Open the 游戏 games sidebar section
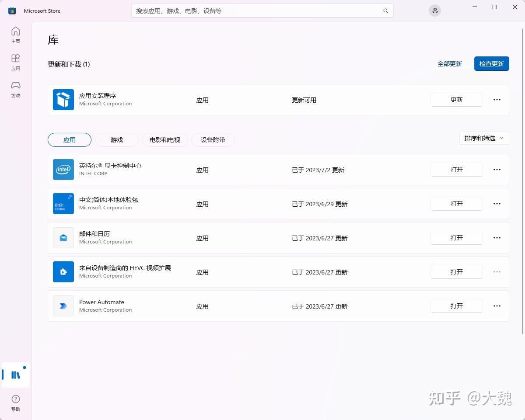The image size is (525, 420). point(16,89)
